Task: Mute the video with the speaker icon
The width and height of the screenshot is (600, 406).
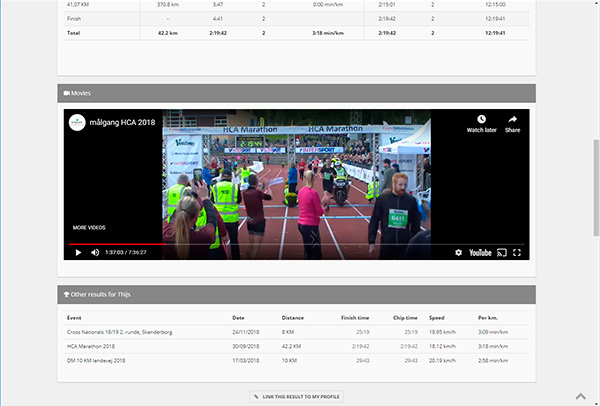Action: (95, 253)
